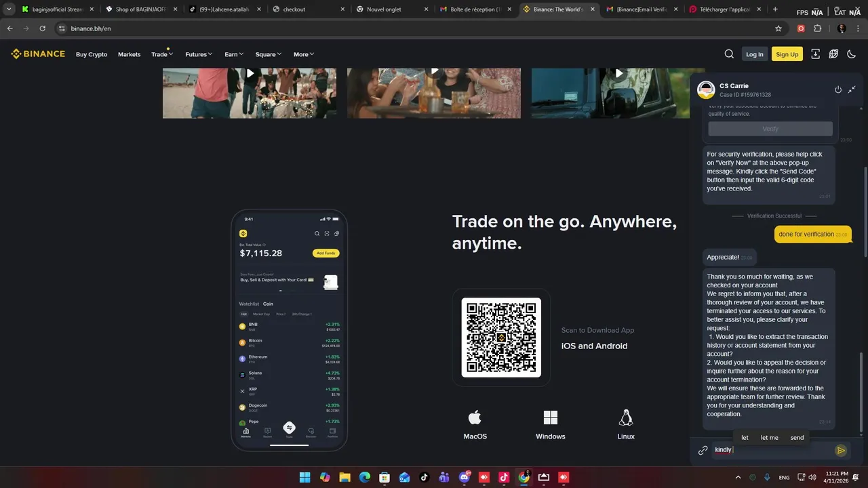Click the app download QR code
Image resolution: width=868 pixels, height=488 pixels.
[501, 338]
